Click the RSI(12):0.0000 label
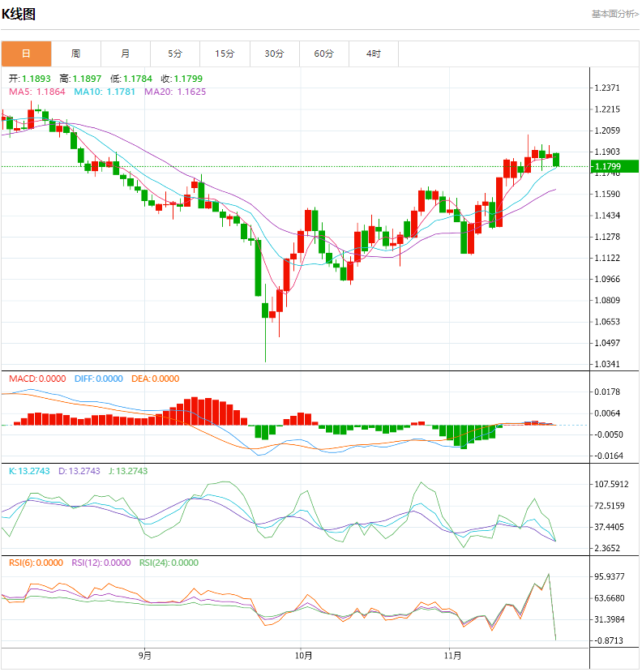The width and height of the screenshot is (642, 672). [x=101, y=563]
